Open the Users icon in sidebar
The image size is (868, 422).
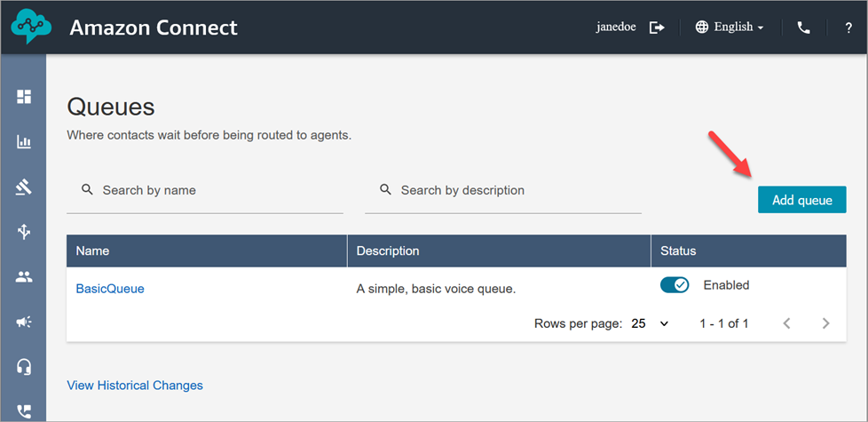tap(24, 277)
